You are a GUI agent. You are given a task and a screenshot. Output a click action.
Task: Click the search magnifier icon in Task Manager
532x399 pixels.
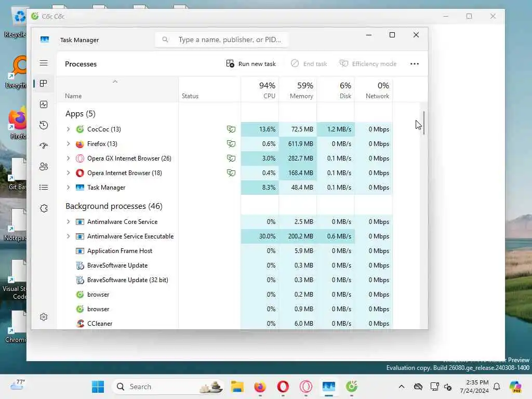(165, 39)
